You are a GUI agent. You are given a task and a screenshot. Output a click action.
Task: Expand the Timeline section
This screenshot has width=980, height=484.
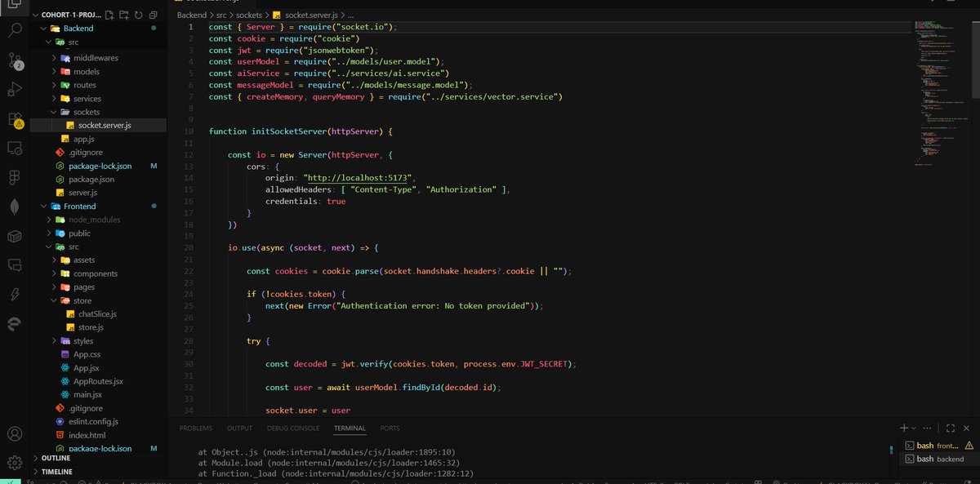pos(98,472)
